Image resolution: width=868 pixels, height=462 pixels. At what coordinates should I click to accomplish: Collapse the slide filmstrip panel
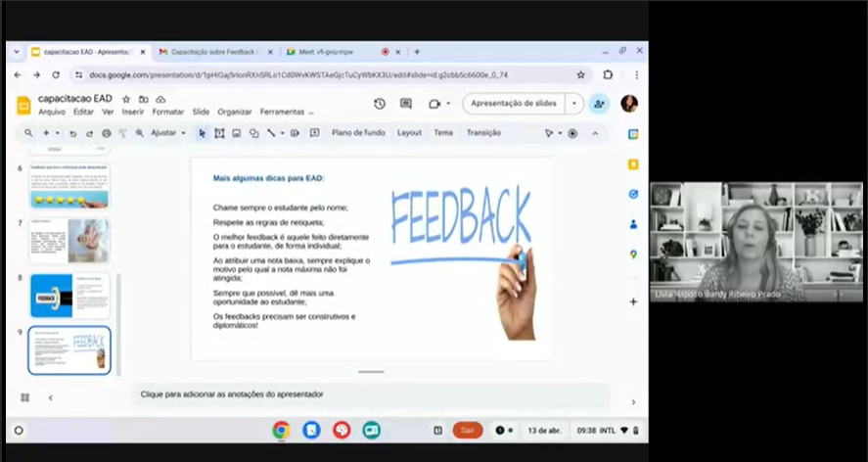pos(51,397)
